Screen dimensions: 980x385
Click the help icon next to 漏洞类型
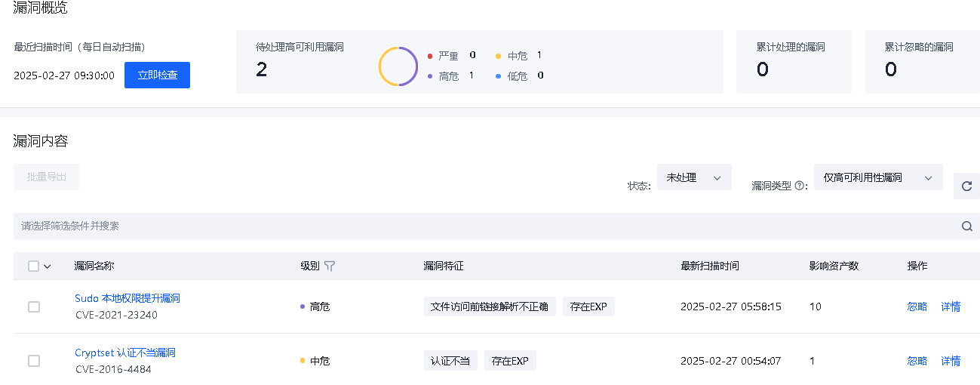coord(799,186)
